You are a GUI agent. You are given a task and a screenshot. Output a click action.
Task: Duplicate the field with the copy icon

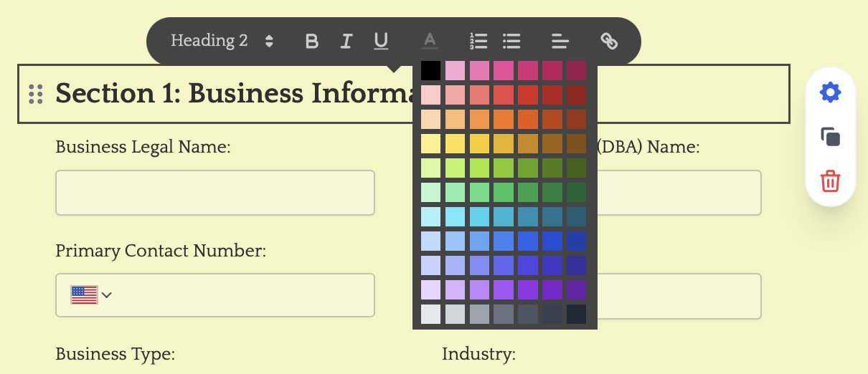pos(830,137)
